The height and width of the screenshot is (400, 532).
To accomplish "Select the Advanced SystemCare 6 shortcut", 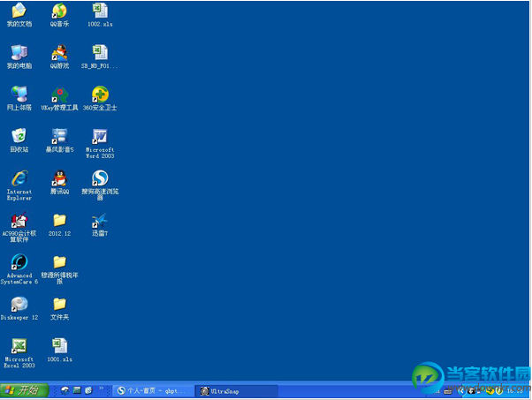I will [19, 269].
